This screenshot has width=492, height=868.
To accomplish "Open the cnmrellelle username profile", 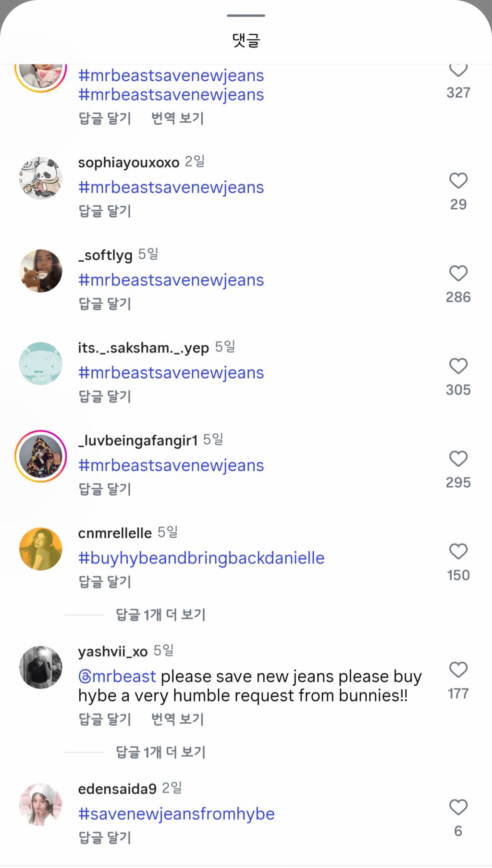I will (x=115, y=533).
